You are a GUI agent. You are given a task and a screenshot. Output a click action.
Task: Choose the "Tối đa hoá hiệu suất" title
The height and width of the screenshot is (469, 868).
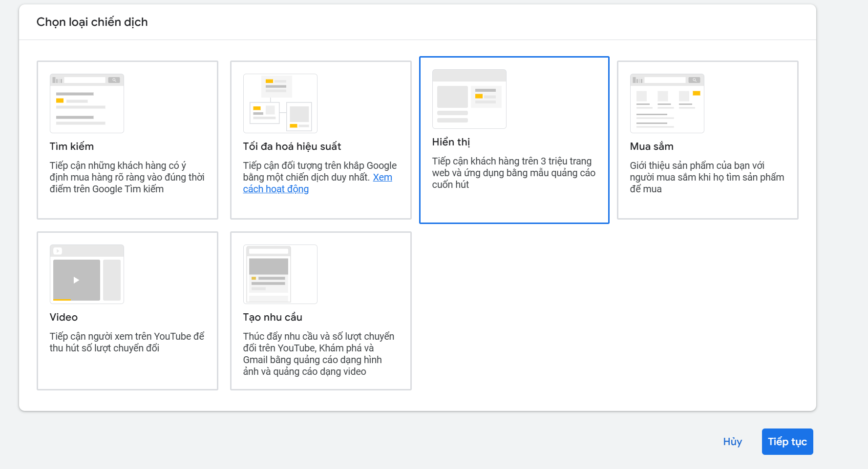(292, 146)
